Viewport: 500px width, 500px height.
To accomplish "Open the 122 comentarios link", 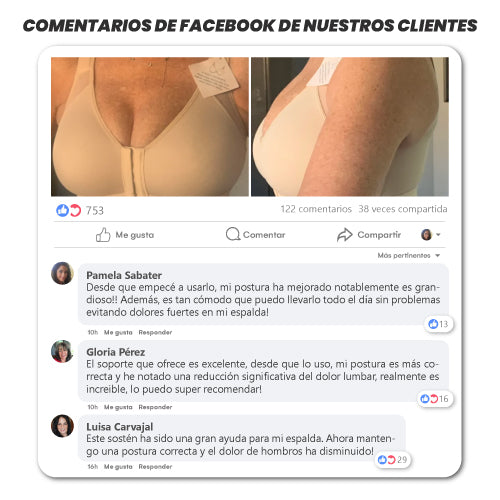I will pyautogui.click(x=316, y=209).
